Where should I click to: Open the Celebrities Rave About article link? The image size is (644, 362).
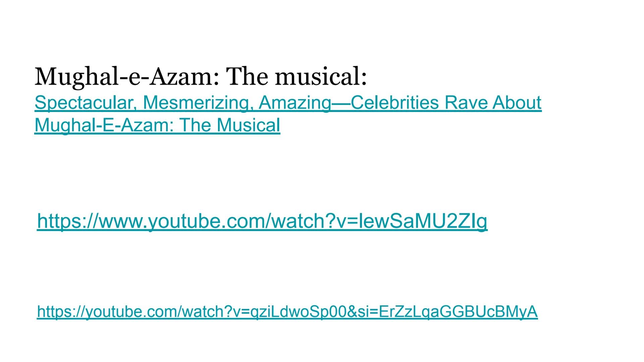pos(288,103)
